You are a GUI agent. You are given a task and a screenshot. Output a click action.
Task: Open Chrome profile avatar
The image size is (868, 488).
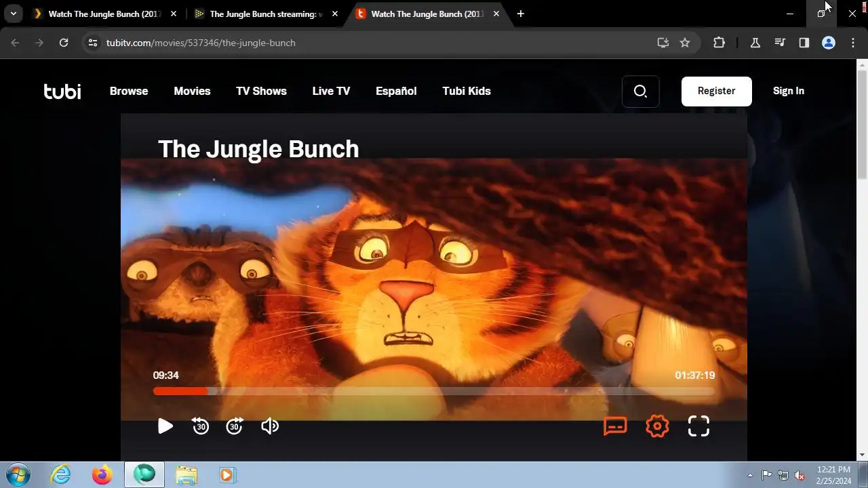(829, 43)
